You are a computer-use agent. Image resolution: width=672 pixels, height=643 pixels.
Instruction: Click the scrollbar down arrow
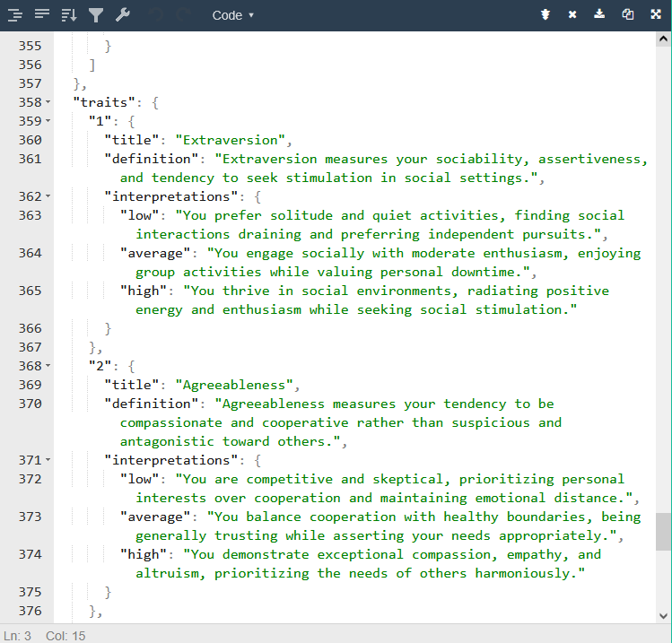tap(663, 615)
